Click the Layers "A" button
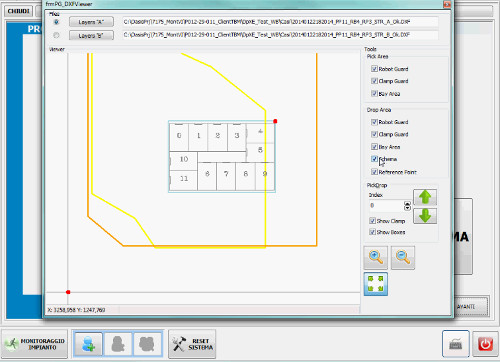The image size is (500, 362). pyautogui.click(x=91, y=22)
